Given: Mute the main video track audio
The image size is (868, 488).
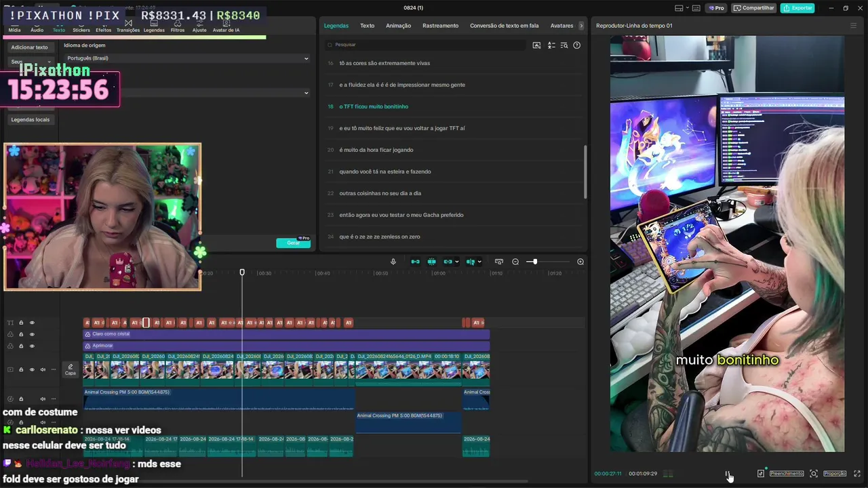Looking at the screenshot, I should click(43, 369).
